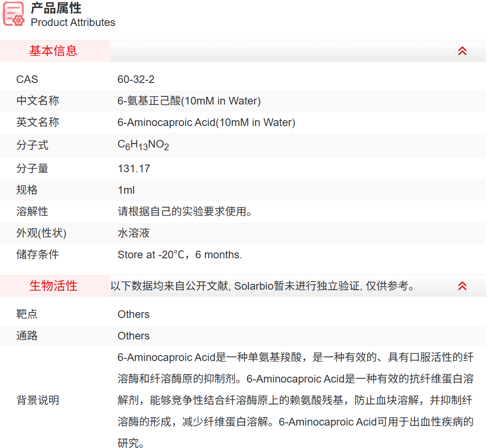
Task: Select the 靶点 value Others
Action: (133, 314)
